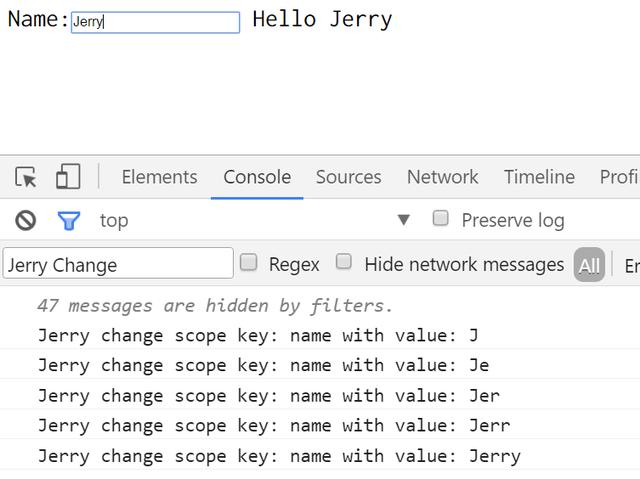This screenshot has width=640, height=479.
Task: Toggle the console filter funnel icon
Action: (x=69, y=220)
